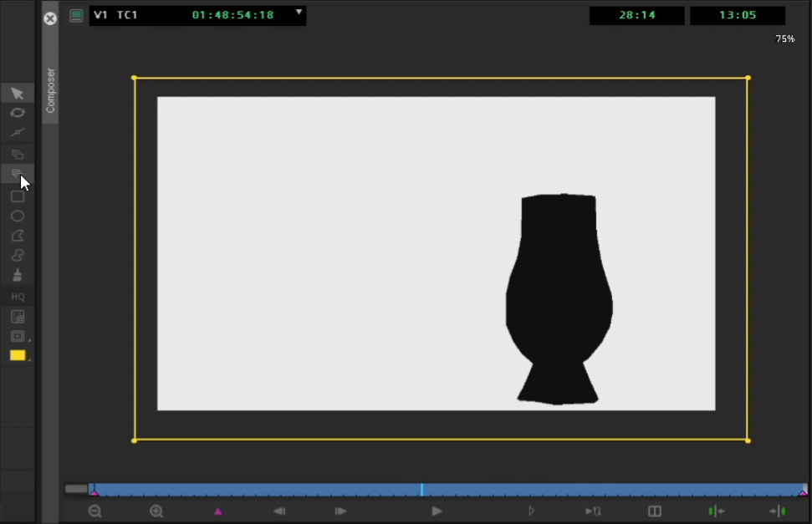Click the black glass matte shape
Image resolution: width=812 pixels, height=524 pixels.
[559, 298]
